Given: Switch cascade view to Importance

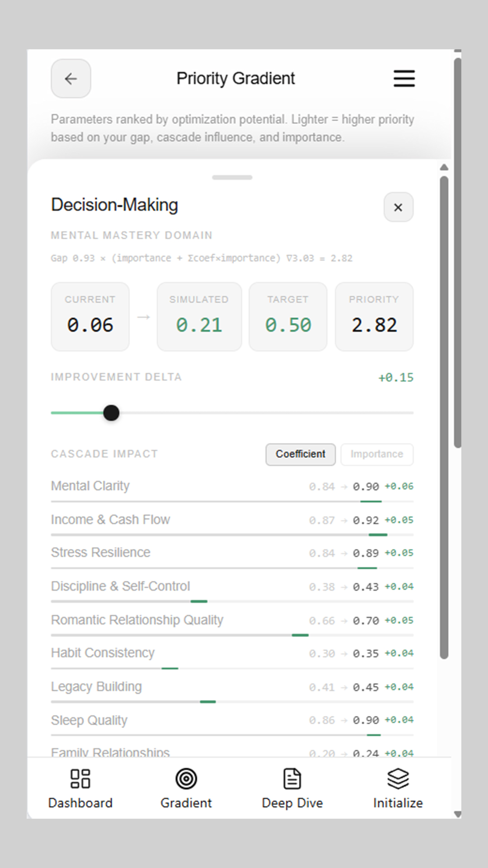Looking at the screenshot, I should (x=376, y=454).
